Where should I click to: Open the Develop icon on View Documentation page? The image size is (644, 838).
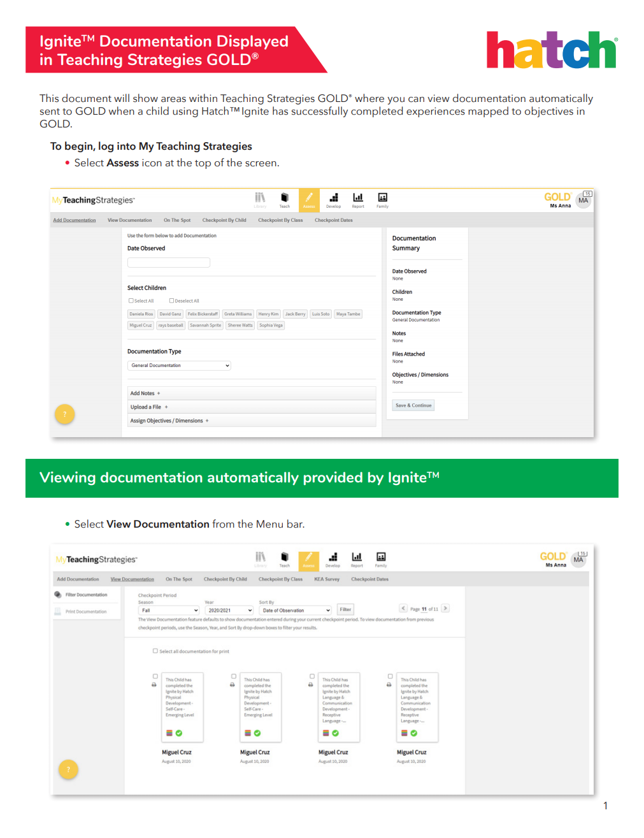[333, 560]
